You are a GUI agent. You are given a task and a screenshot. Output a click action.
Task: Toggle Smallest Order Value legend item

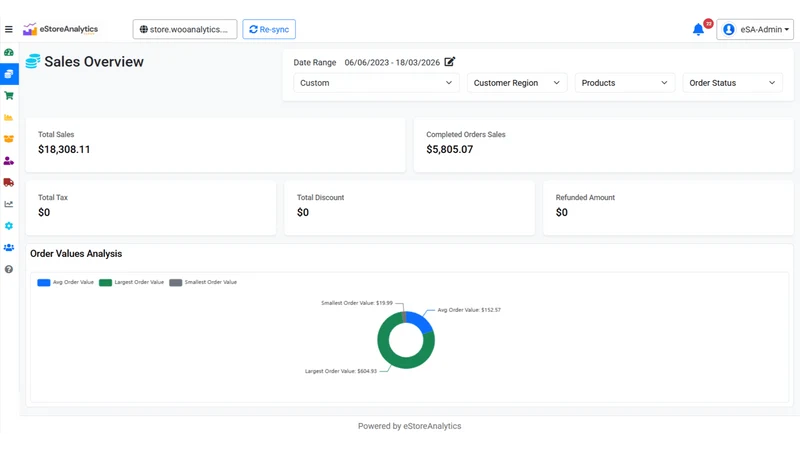pos(203,282)
